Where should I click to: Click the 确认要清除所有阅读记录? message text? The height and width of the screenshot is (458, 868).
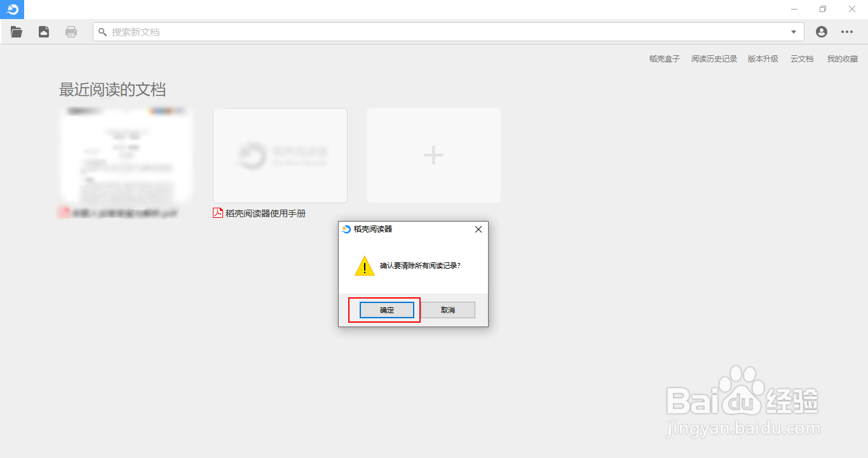(x=420, y=266)
